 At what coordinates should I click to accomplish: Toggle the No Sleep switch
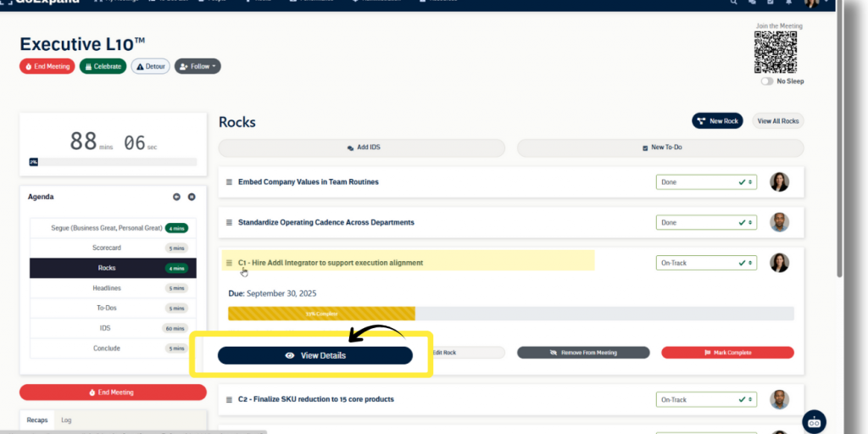pos(767,81)
